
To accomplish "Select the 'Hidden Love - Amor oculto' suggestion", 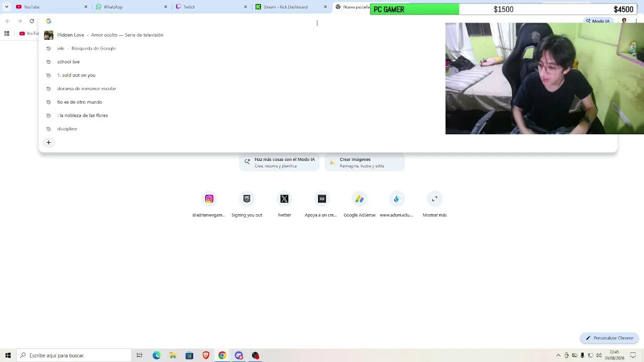I will click(x=242, y=35).
